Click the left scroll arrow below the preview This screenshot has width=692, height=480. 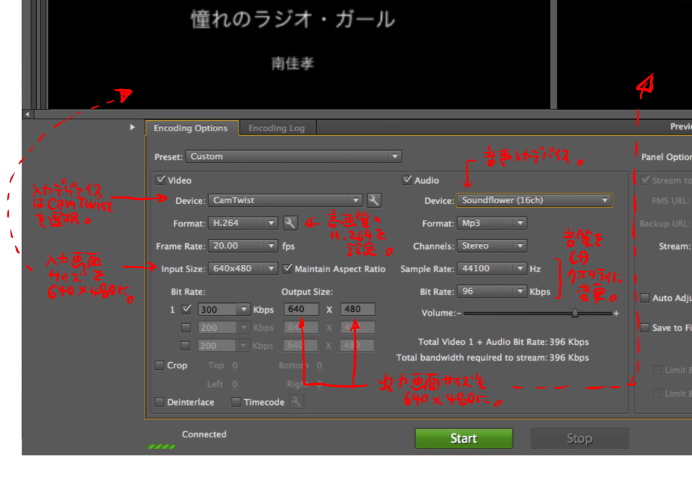[27, 114]
